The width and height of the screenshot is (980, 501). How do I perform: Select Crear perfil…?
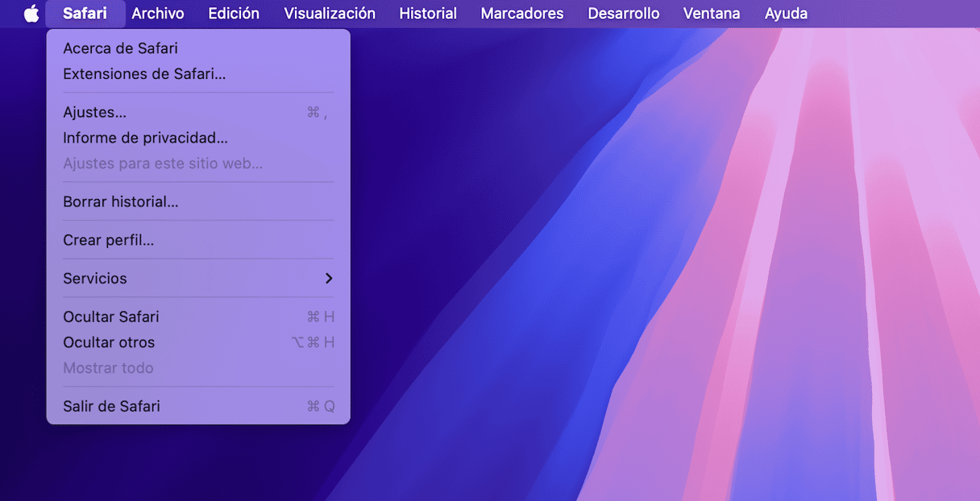click(198, 240)
